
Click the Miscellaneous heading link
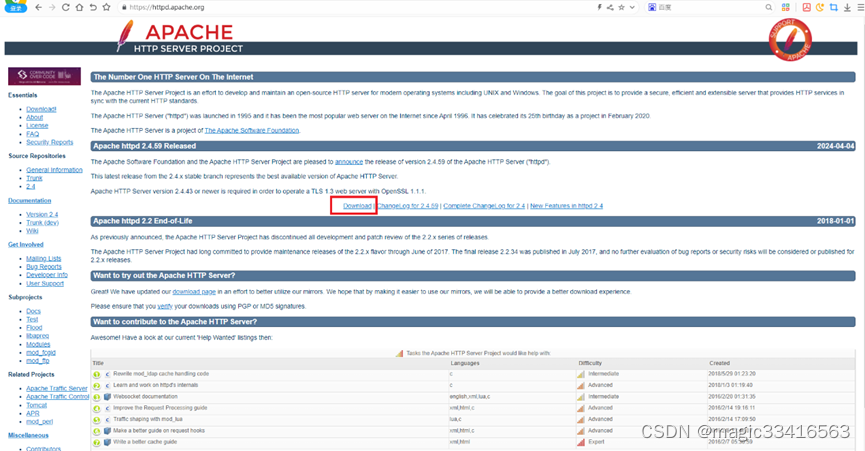pos(28,436)
